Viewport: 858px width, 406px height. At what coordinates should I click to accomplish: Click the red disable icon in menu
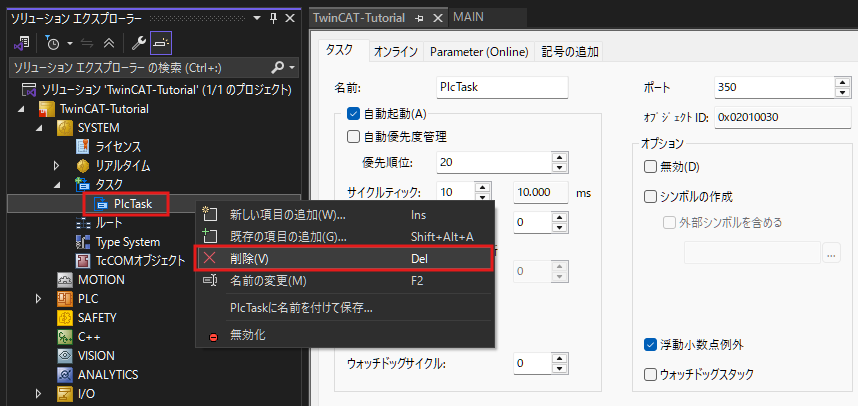click(x=212, y=335)
